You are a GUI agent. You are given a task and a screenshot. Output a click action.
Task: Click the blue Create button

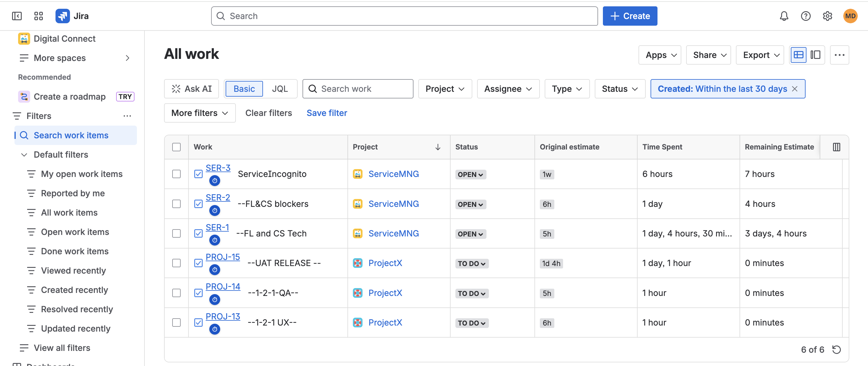[x=629, y=16]
